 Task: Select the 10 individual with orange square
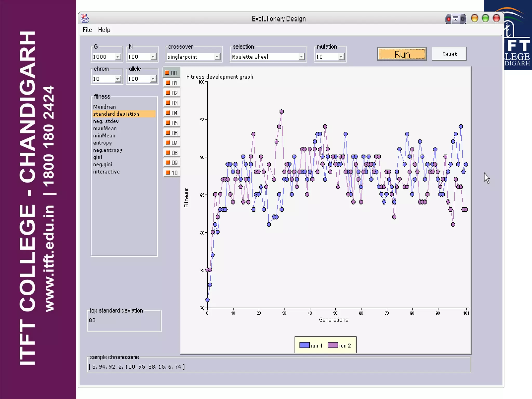coord(172,173)
